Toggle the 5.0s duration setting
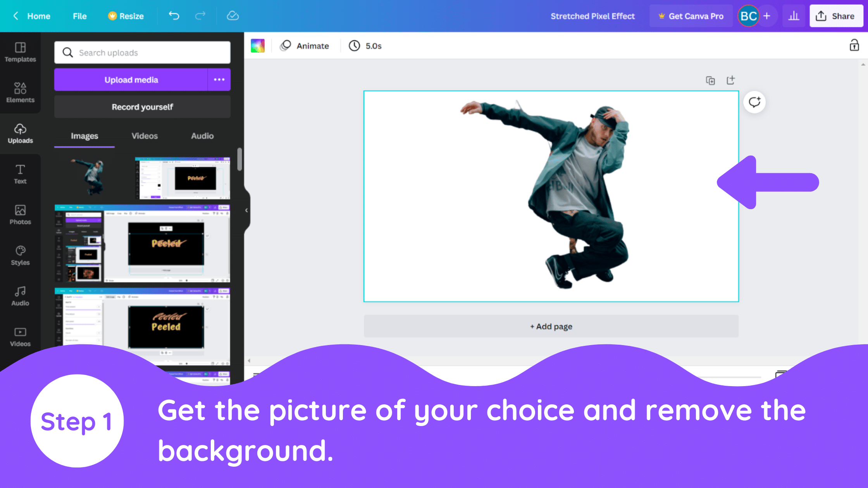The image size is (868, 488). (365, 46)
